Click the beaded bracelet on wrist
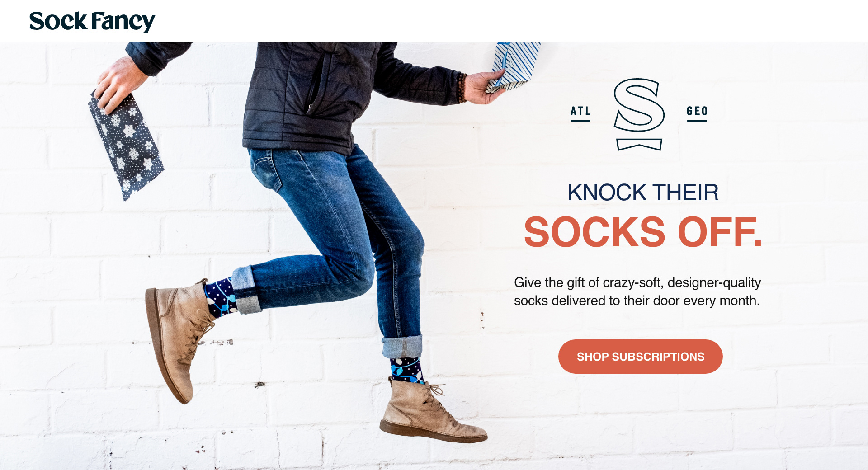This screenshot has height=470, width=868. pyautogui.click(x=462, y=88)
